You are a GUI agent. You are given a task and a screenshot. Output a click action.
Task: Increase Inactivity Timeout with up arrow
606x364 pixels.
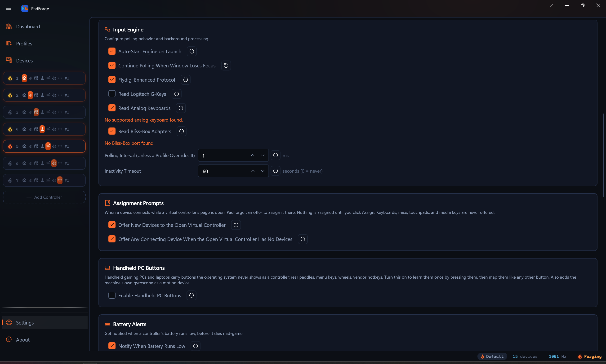[x=253, y=171]
